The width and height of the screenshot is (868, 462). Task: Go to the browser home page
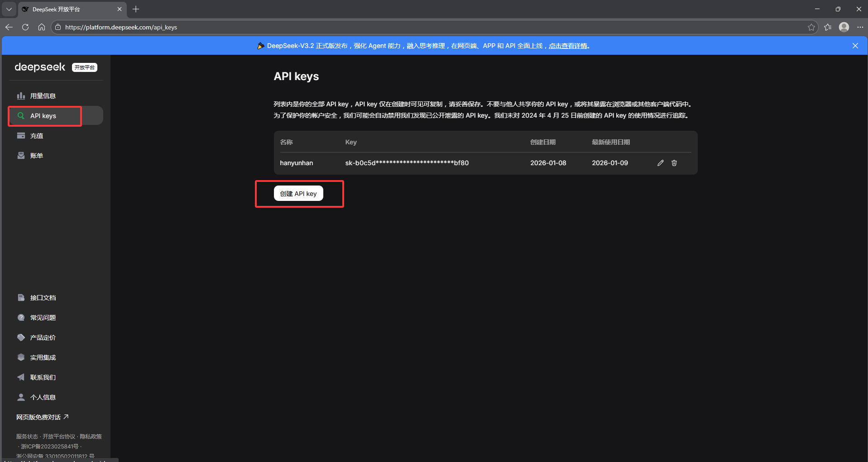[x=42, y=27]
